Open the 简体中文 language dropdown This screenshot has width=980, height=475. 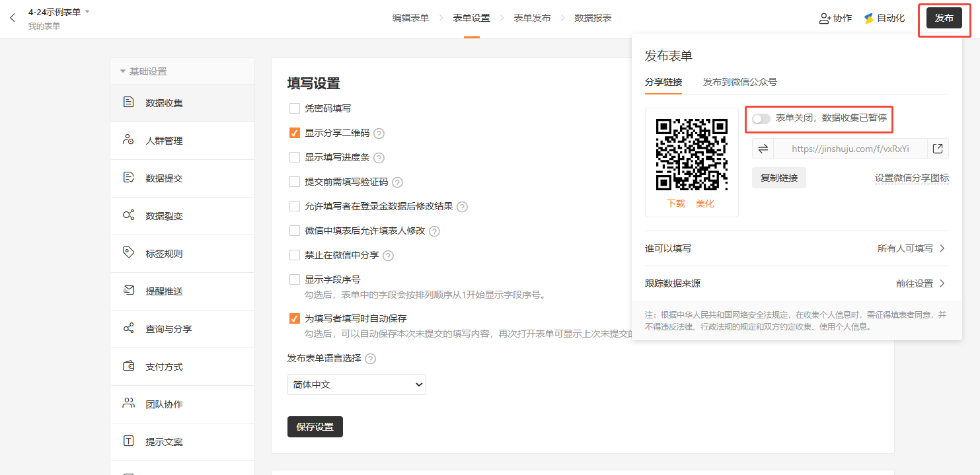click(x=357, y=384)
